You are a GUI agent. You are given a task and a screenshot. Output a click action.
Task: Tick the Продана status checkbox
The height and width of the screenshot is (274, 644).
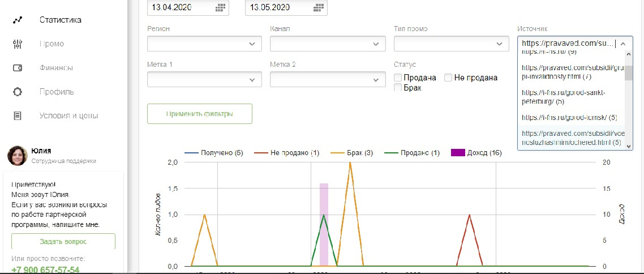(398, 78)
